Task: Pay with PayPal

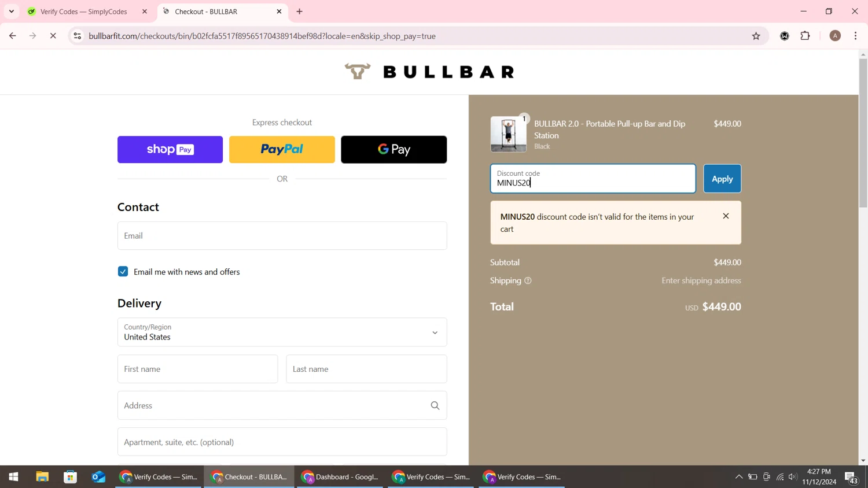Action: [282, 150]
